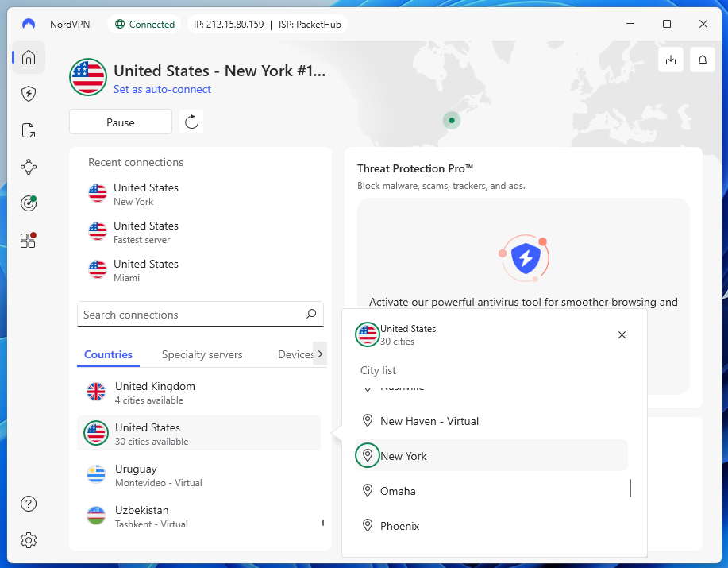Screen dimensions: 728x568
Task: Click the Omaha location pin icon
Action: 368,490
